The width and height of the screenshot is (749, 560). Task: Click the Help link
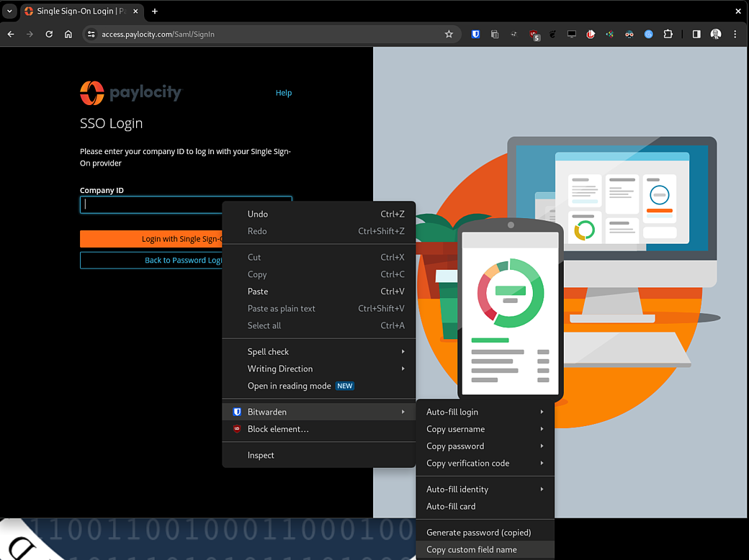tap(284, 93)
